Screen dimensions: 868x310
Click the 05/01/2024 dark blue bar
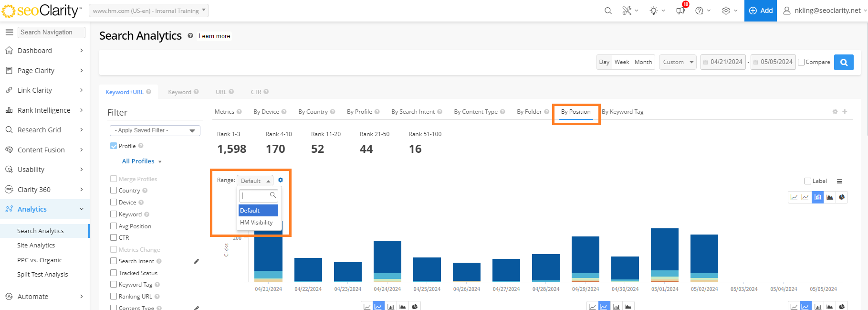point(665,248)
